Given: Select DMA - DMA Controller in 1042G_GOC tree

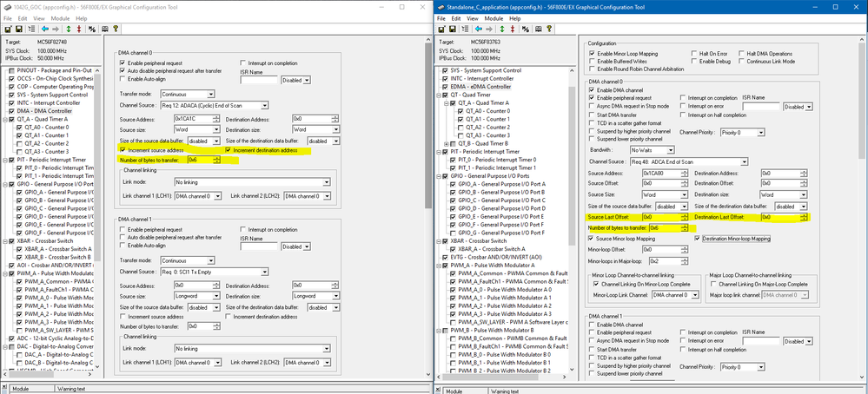Looking at the screenshot, I should pyautogui.click(x=44, y=111).
